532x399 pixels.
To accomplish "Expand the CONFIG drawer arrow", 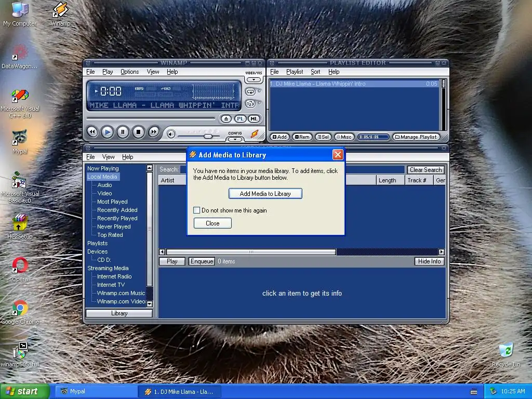I will click(235, 139).
